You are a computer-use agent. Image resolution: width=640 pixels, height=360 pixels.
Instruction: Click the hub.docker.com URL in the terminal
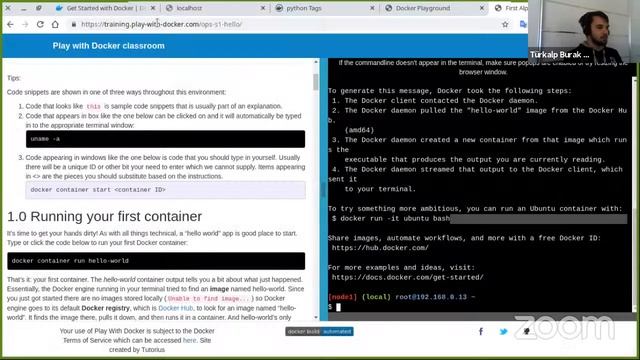pyautogui.click(x=380, y=248)
